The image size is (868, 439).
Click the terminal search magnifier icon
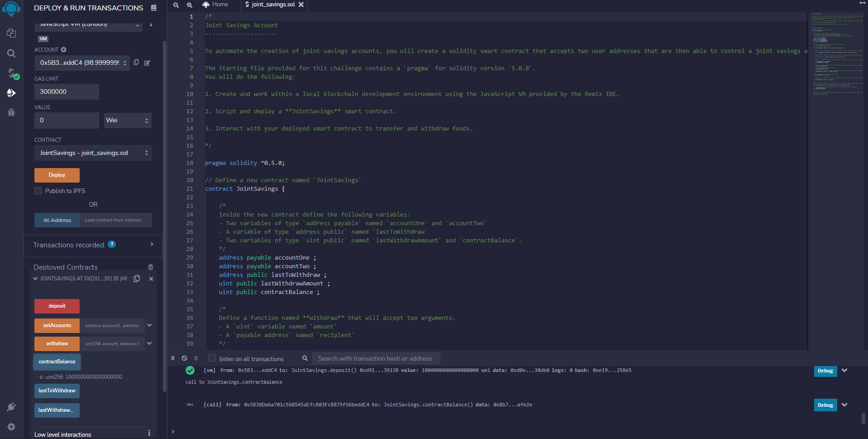tap(305, 358)
